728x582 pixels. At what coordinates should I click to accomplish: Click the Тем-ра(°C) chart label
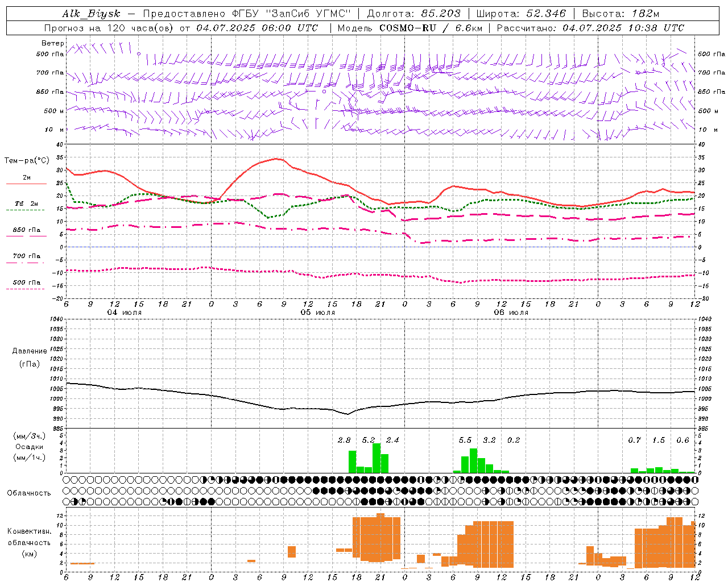(27, 161)
